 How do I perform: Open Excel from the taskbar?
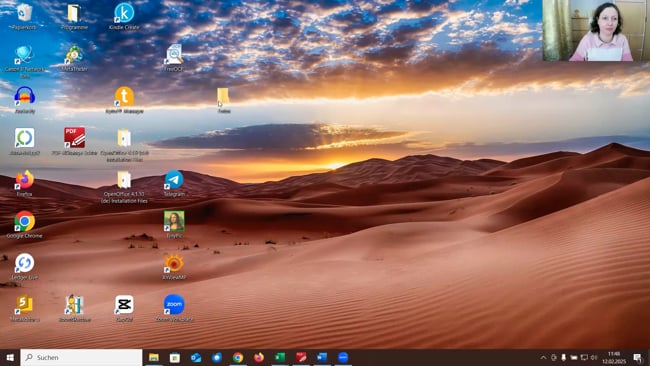[280, 357]
